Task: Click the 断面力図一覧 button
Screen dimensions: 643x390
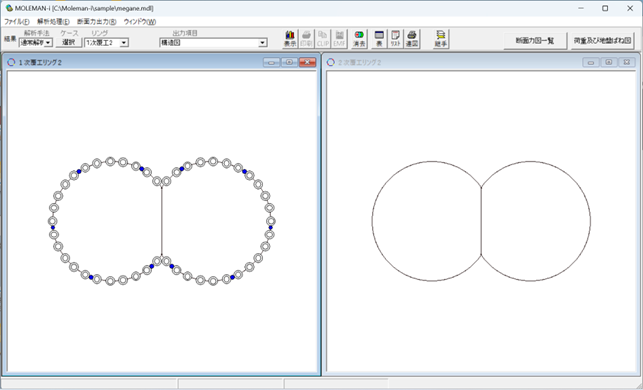Action: click(x=535, y=41)
